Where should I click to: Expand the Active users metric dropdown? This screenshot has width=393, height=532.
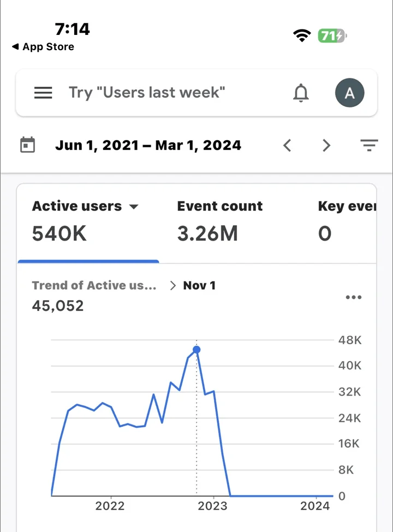(134, 207)
